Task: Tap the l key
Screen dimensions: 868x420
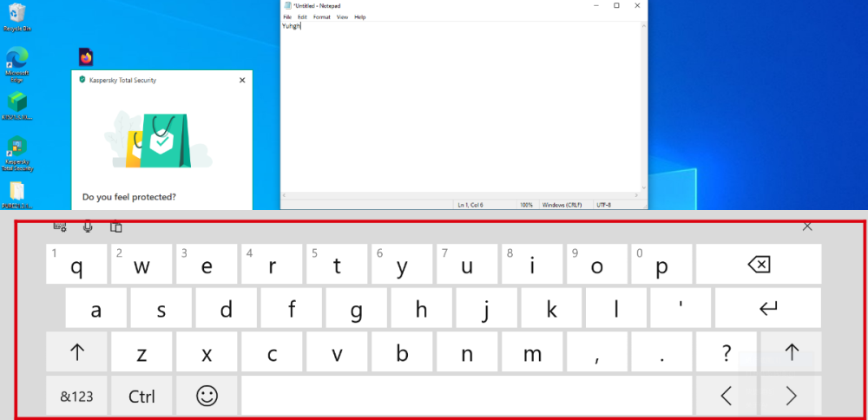Action: pyautogui.click(x=616, y=308)
